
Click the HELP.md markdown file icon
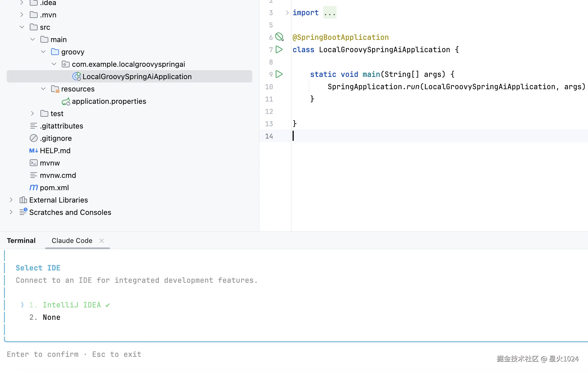(x=33, y=151)
